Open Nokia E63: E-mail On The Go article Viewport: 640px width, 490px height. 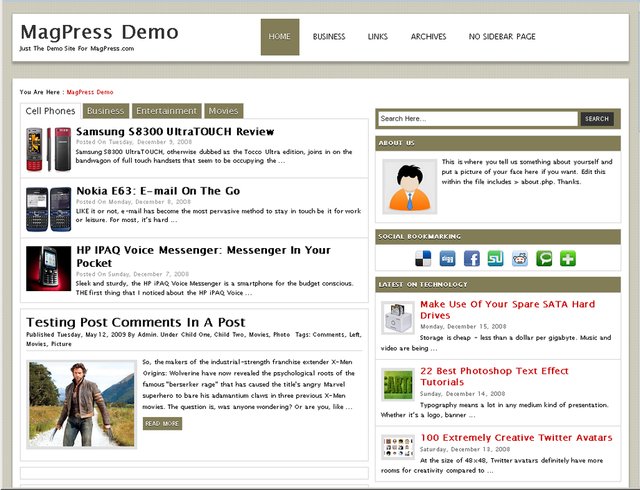pos(158,191)
